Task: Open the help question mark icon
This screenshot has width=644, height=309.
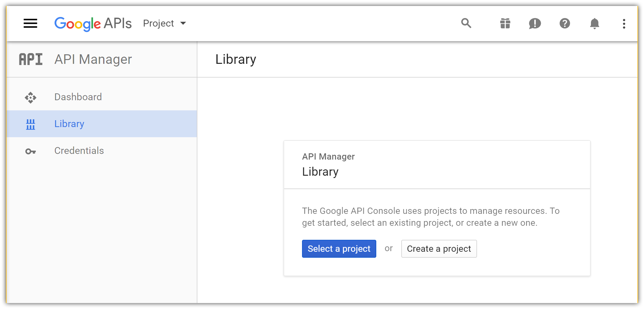Action: point(565,23)
